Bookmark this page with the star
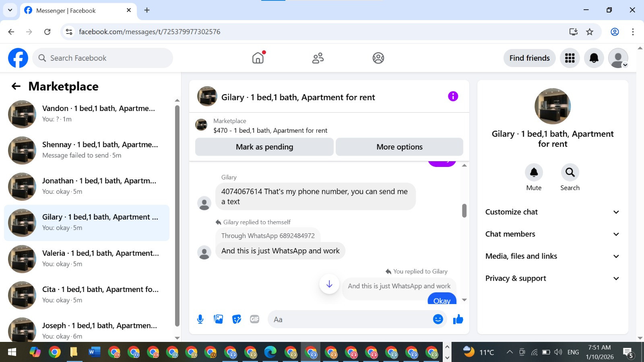Screen dimensions: 644x362 590,32
